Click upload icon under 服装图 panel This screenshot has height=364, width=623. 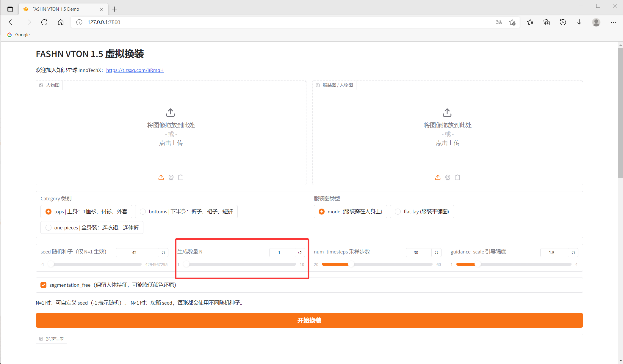coord(438,177)
